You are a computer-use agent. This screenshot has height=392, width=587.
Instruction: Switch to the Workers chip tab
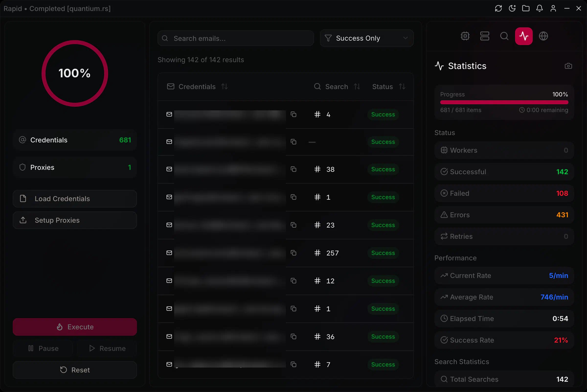pos(465,36)
